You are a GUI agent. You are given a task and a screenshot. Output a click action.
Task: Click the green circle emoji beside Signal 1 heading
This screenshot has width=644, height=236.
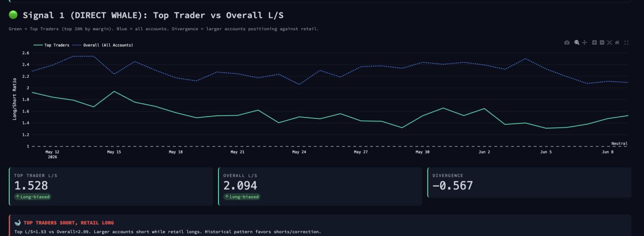tap(13, 15)
